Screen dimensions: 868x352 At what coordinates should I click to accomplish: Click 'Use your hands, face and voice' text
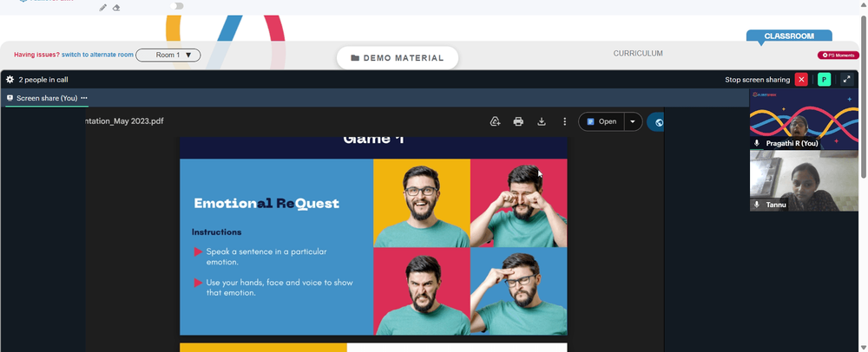click(279, 287)
